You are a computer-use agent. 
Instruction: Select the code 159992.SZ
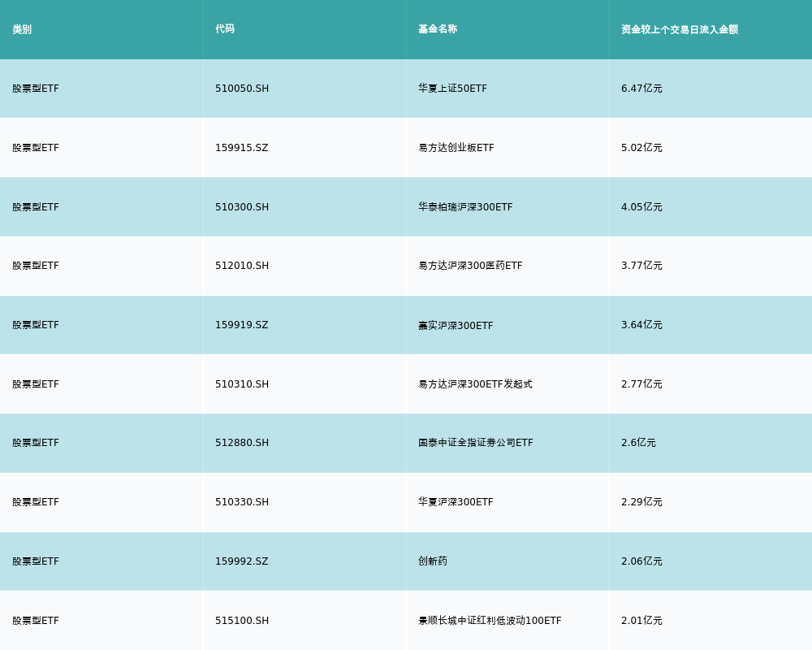tap(242, 561)
